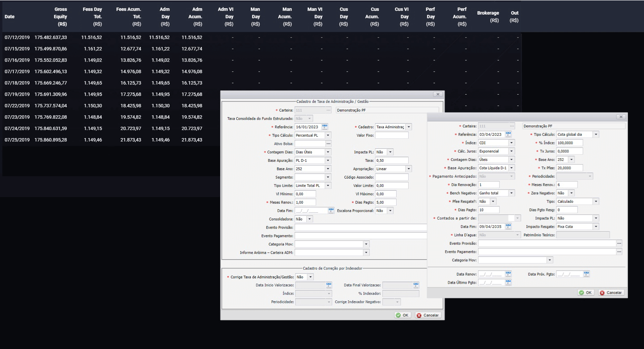Click OK in the Taxa de Administração dialog
644x349 pixels.
(x=402, y=315)
